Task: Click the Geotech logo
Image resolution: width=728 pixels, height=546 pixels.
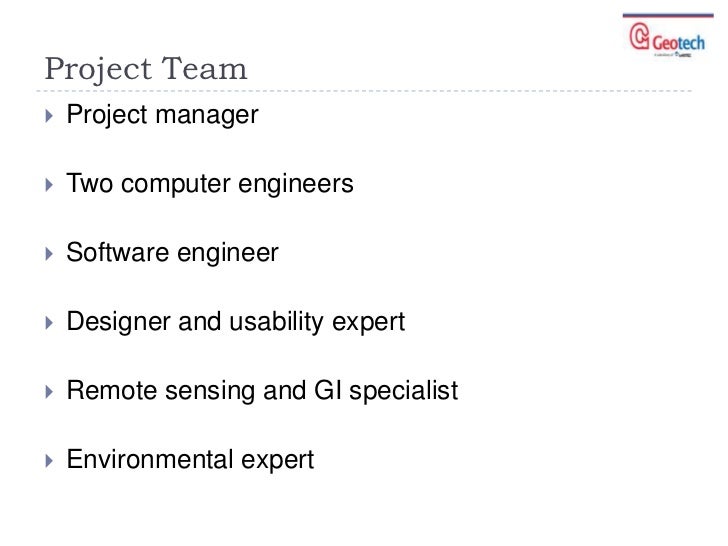Action: tap(667, 40)
